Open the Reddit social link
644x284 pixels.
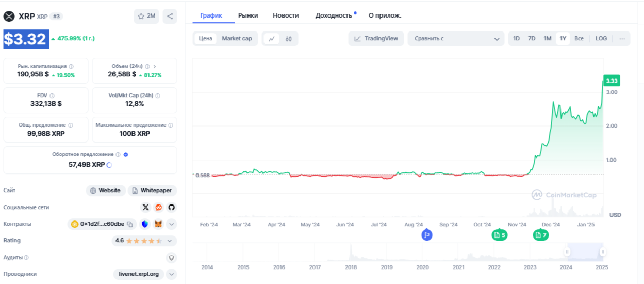(158, 207)
